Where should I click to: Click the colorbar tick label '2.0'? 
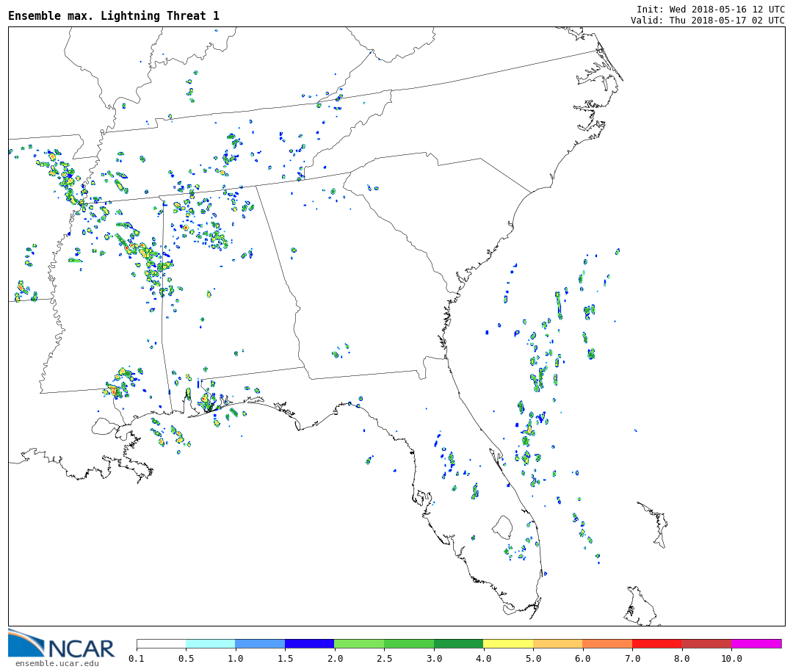pos(335,659)
